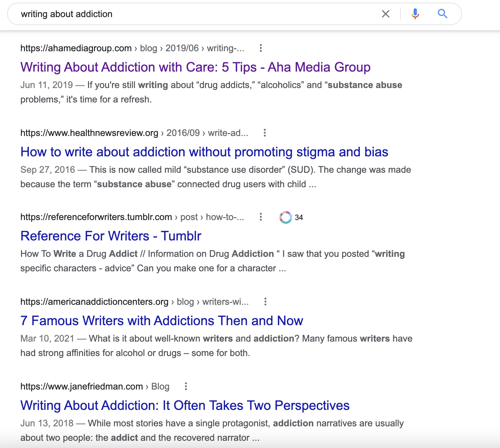
Task: Open the three-dot menu for janefriedman.com result
Action: [x=186, y=387]
